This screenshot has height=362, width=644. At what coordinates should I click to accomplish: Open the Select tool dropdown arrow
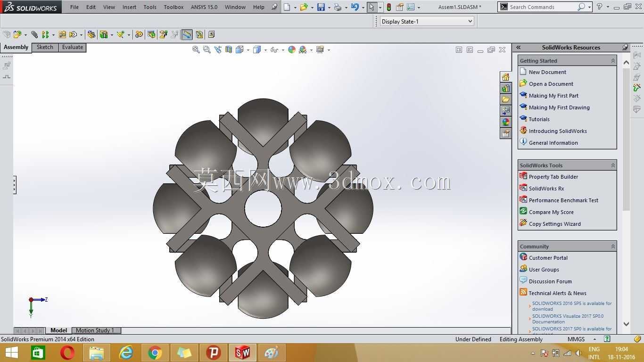coord(380,8)
